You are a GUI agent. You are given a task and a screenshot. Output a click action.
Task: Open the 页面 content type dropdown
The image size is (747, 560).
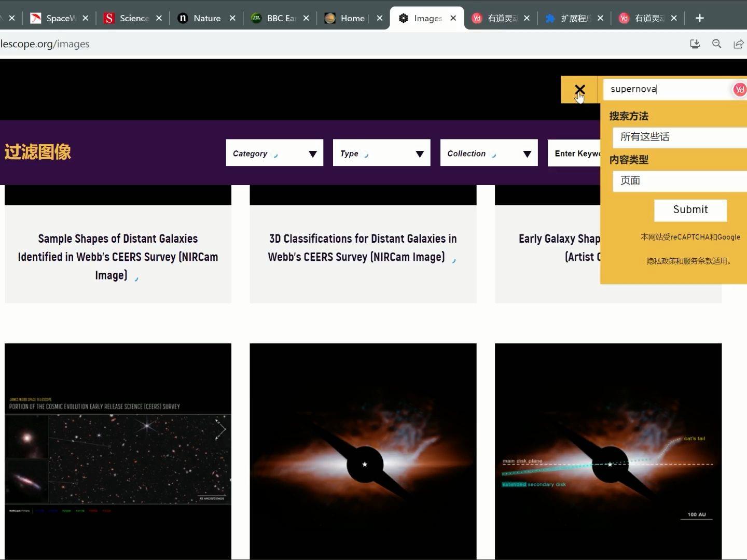click(680, 181)
